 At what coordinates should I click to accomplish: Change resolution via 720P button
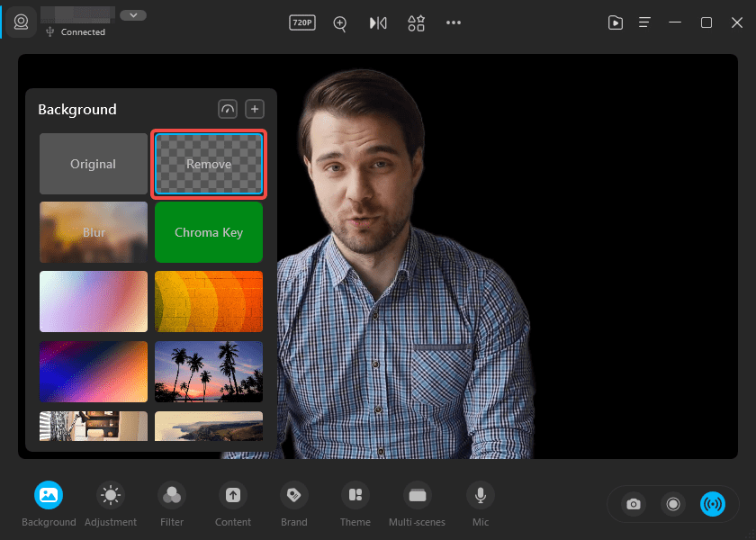[301, 22]
